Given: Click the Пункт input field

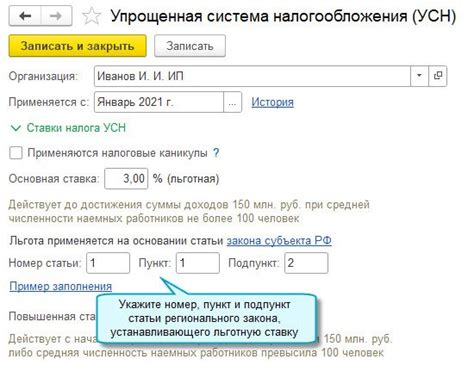Looking at the screenshot, I should (x=198, y=263).
